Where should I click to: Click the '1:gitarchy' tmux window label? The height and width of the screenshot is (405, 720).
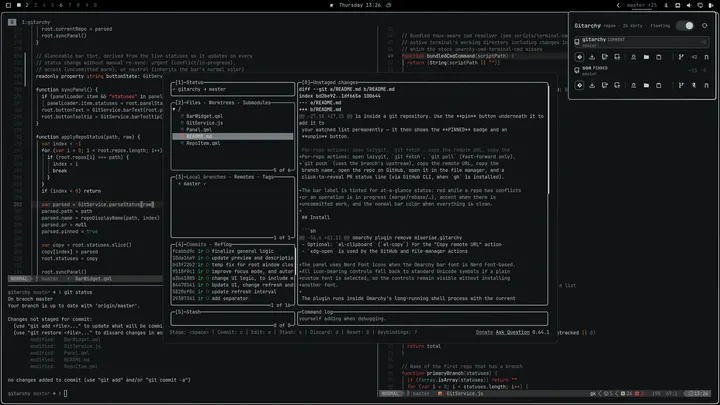point(36,22)
